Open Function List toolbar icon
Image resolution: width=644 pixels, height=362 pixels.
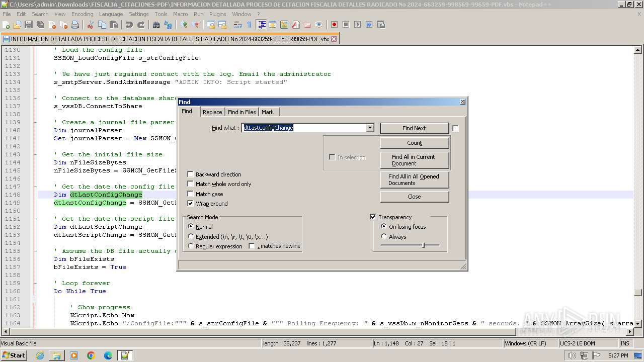click(x=296, y=25)
